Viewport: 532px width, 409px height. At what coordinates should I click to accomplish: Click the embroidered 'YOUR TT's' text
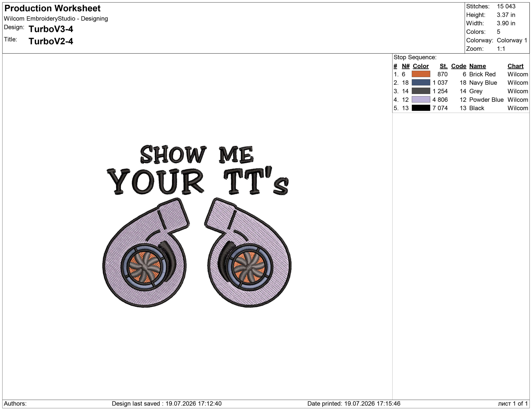(198, 181)
